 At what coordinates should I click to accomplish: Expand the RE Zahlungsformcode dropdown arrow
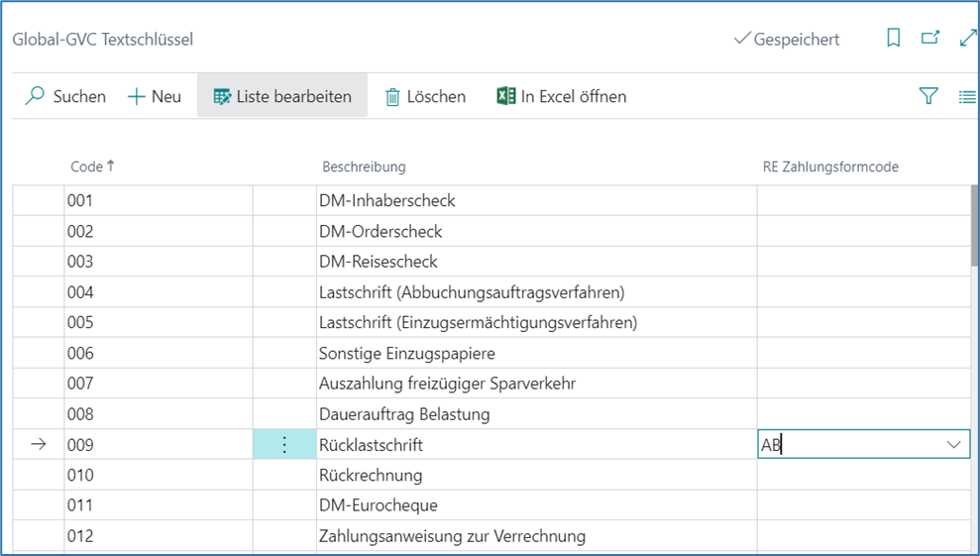(954, 445)
